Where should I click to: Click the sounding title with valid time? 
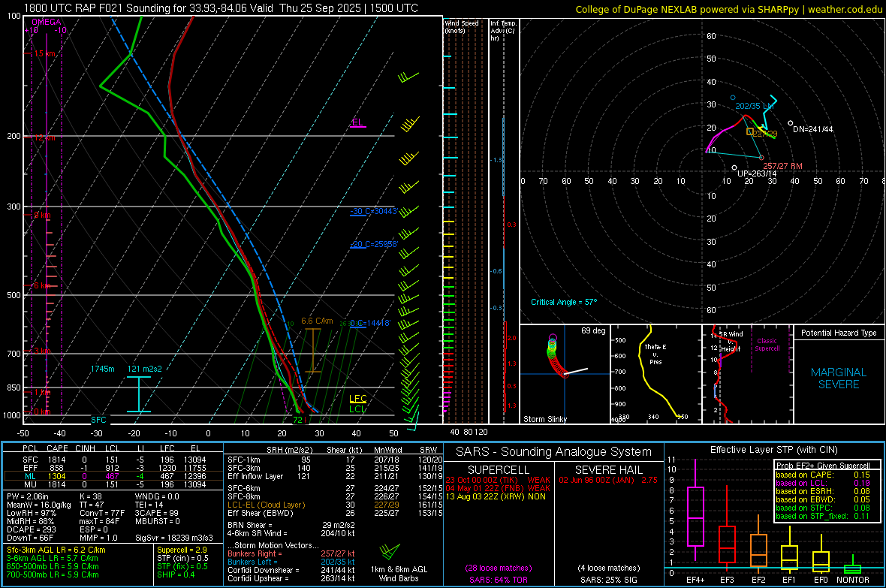point(221,8)
